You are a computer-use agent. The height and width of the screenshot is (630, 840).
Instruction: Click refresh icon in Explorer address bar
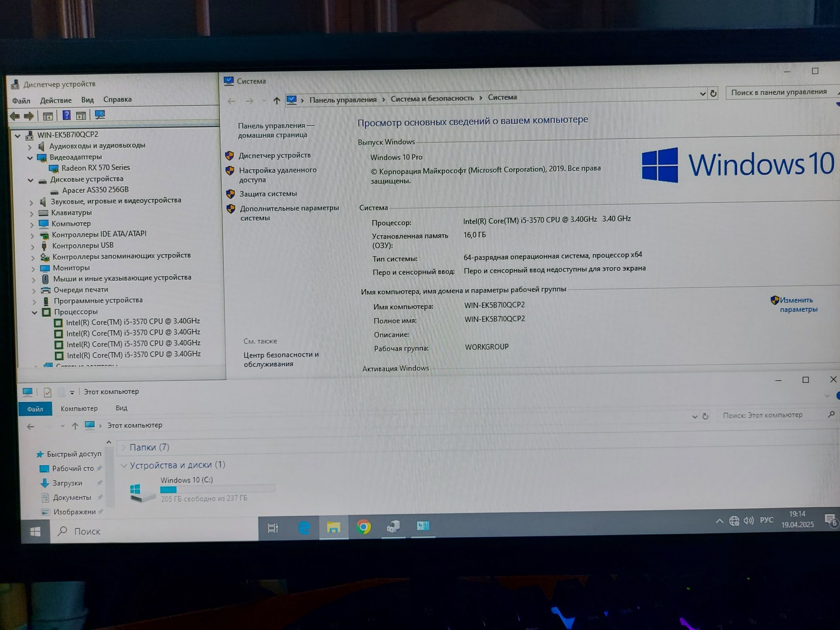pos(705,416)
